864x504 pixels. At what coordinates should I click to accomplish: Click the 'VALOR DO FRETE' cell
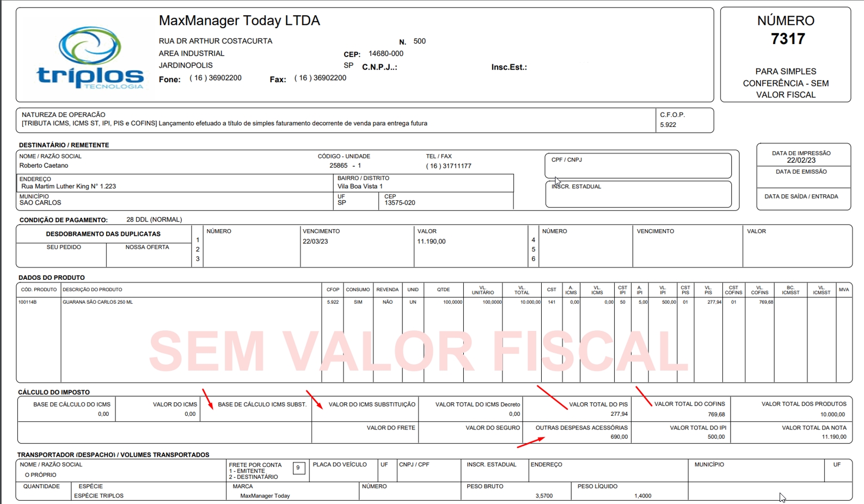pos(365,432)
